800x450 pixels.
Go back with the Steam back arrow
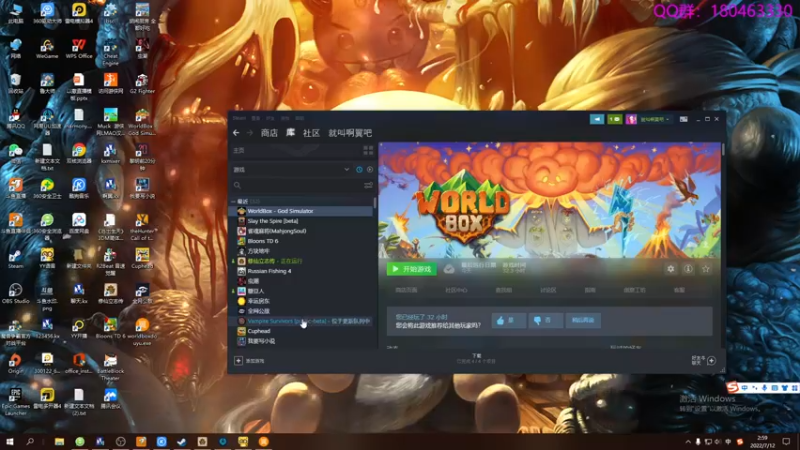pos(236,133)
